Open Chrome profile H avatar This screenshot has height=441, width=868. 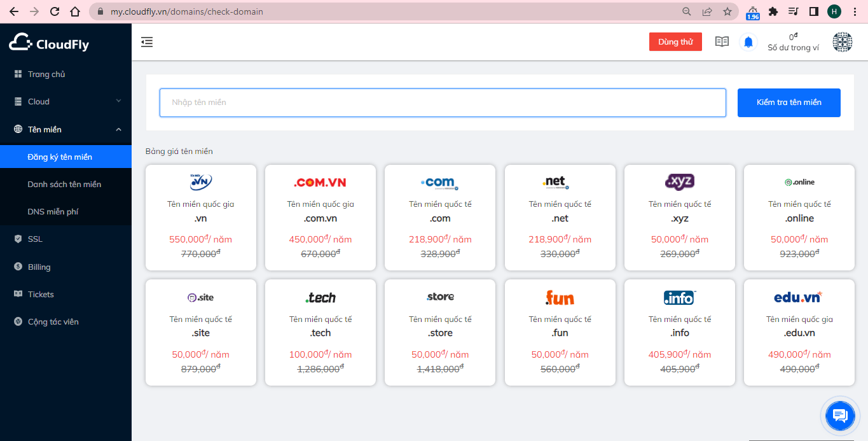[834, 11]
